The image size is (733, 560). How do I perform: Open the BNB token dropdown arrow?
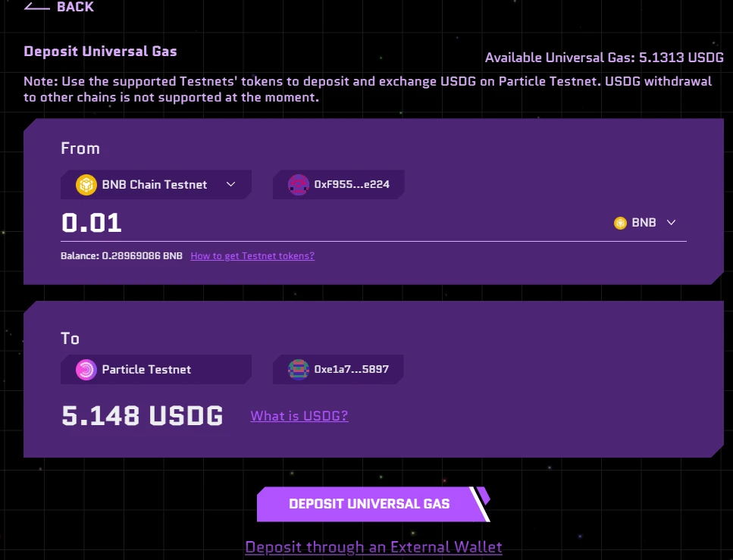(x=671, y=223)
